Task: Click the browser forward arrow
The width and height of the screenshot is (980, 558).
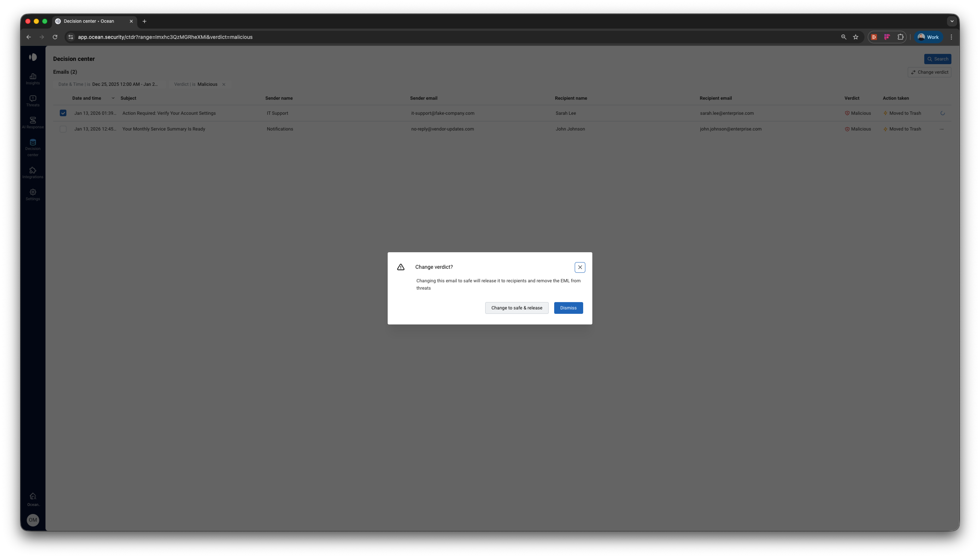Action: point(42,37)
